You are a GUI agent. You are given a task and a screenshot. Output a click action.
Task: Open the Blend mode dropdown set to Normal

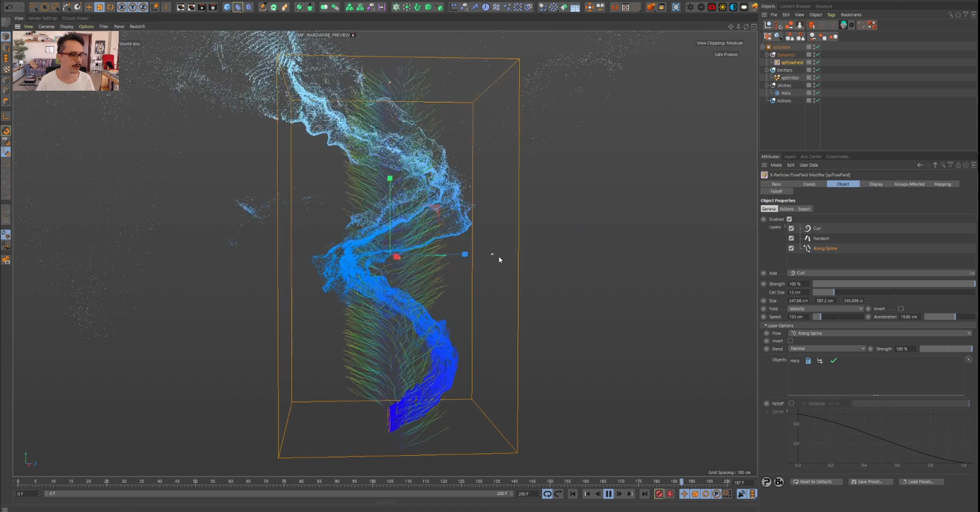click(826, 349)
